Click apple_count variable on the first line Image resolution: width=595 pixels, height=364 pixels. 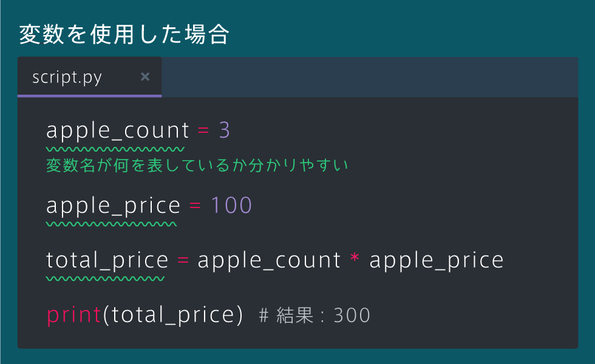(117, 131)
